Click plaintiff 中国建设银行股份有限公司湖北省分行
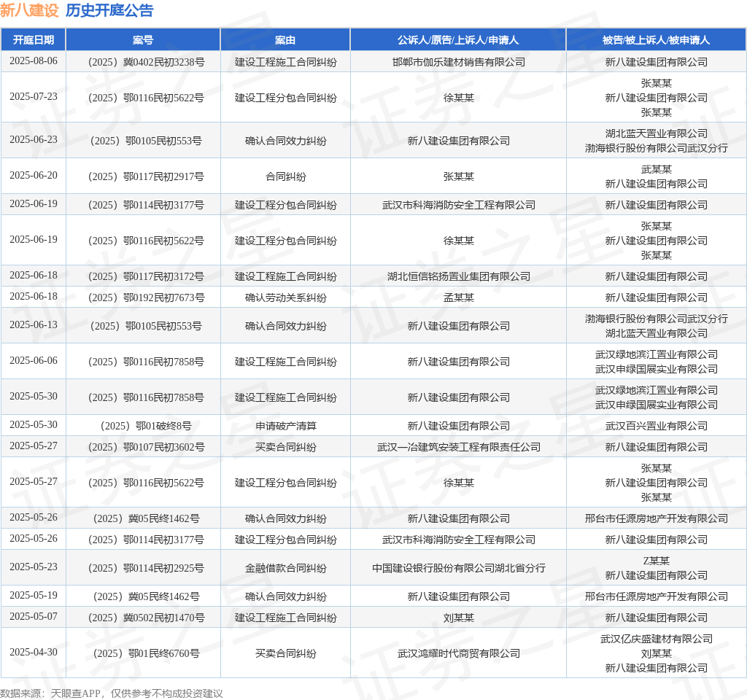This screenshot has height=700, width=747. [x=459, y=568]
